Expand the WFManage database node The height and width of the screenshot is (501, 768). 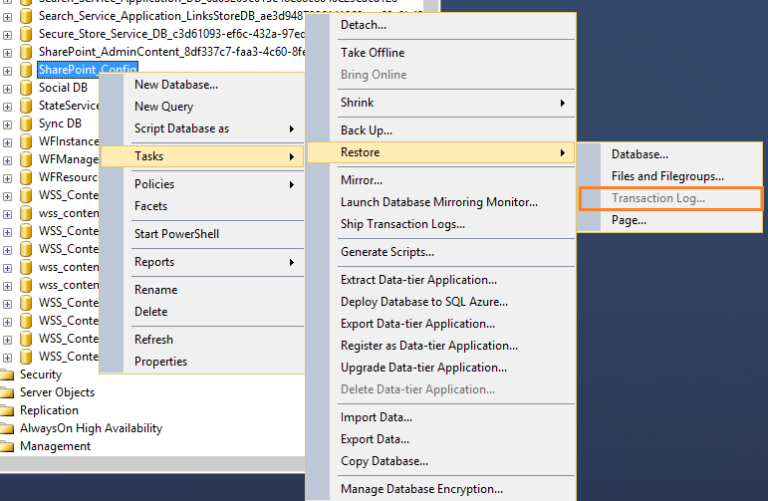pos(7,161)
